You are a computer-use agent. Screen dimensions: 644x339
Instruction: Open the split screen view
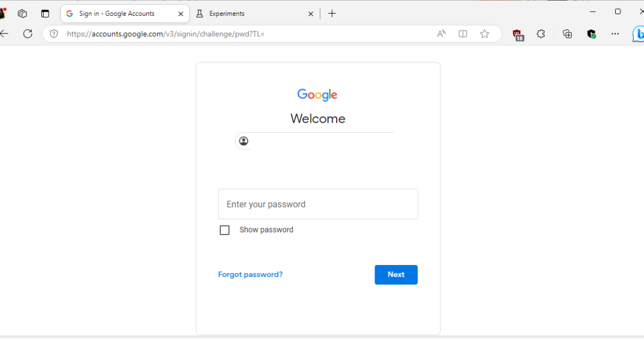tap(463, 34)
